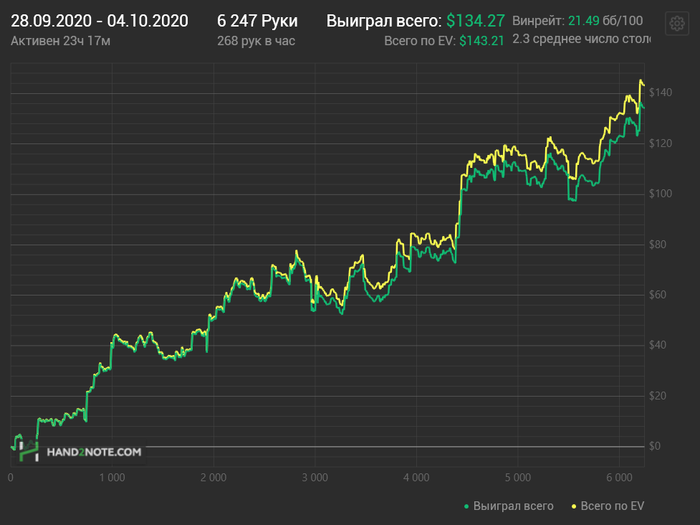Click the total winnings amount $134.27
Viewport: 700px width, 525px height.
click(x=475, y=21)
